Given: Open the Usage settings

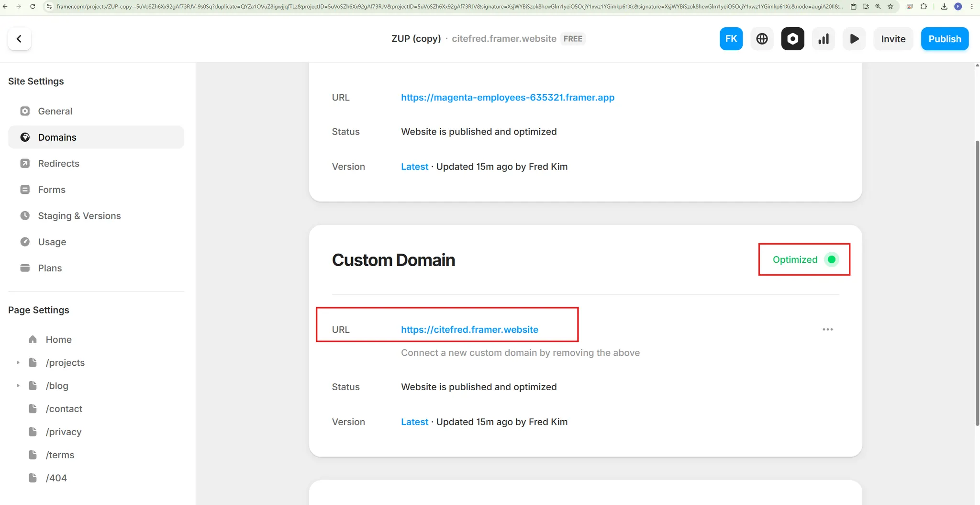Looking at the screenshot, I should (96, 242).
